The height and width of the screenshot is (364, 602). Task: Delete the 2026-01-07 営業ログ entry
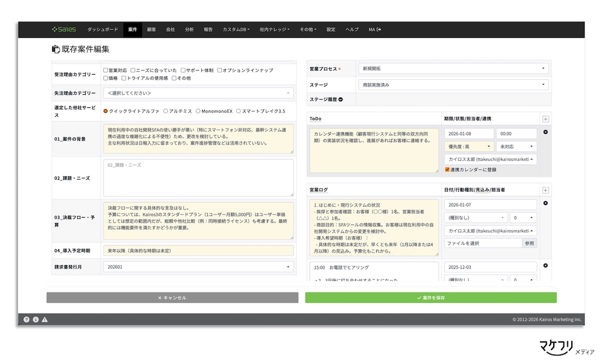[546, 203]
